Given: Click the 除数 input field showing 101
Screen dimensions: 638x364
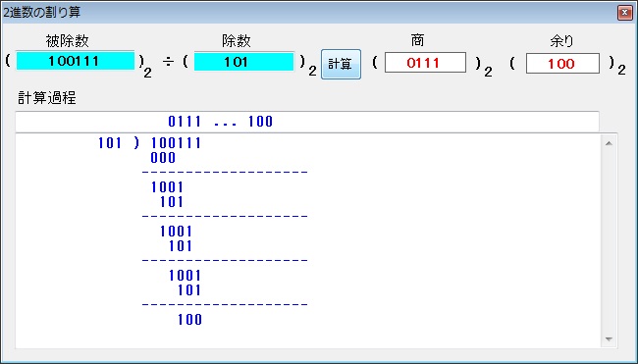Looking at the screenshot, I should (243, 62).
